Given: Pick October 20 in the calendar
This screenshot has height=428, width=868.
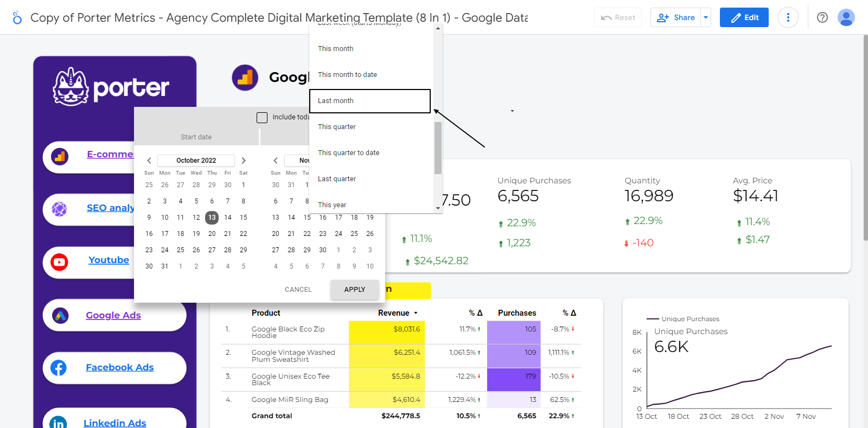Looking at the screenshot, I should click(212, 234).
